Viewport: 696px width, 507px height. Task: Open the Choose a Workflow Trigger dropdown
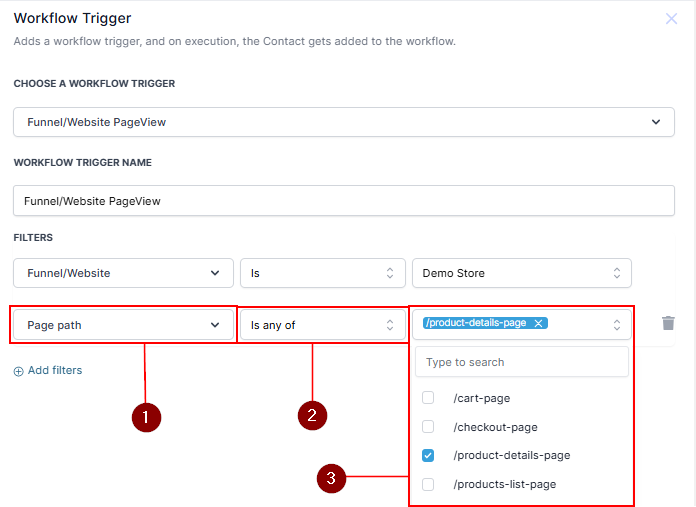(345, 122)
